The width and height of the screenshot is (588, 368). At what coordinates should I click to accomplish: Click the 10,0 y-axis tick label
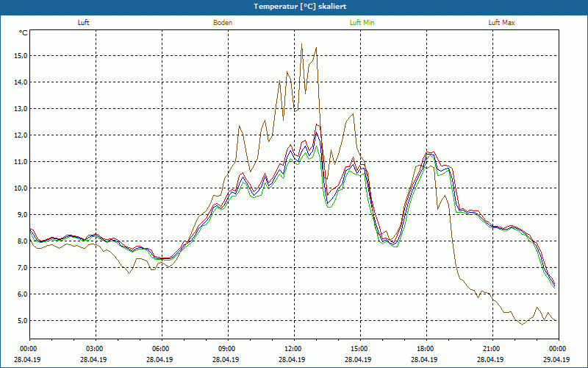20,188
